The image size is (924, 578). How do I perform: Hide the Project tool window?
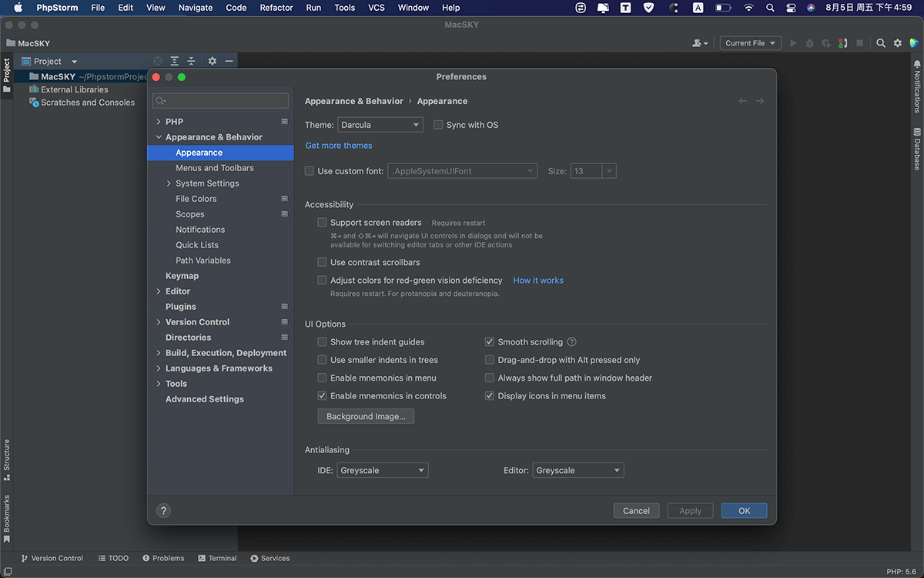pyautogui.click(x=229, y=61)
